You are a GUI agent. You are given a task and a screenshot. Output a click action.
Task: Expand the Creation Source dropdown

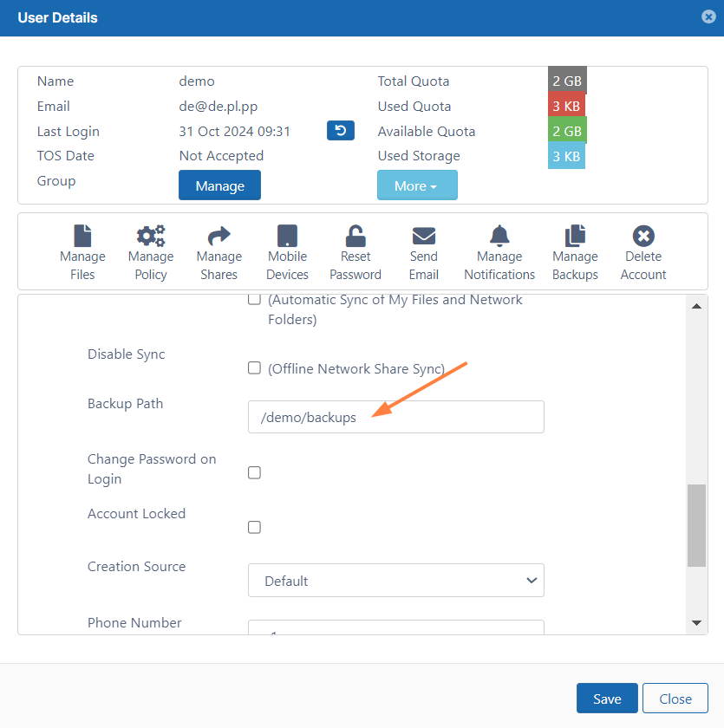click(395, 581)
